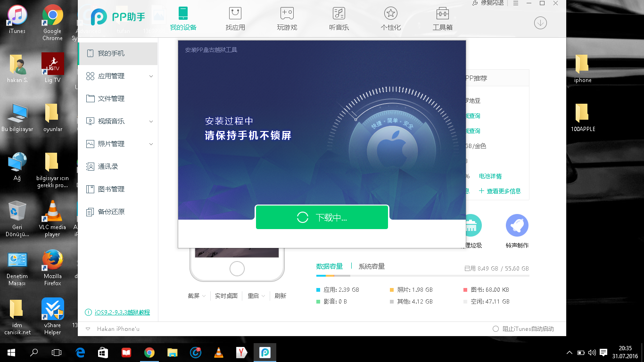This screenshot has width=644, height=362.
Task: Click 刷新 refresh under the phone
Action: pos(281,296)
